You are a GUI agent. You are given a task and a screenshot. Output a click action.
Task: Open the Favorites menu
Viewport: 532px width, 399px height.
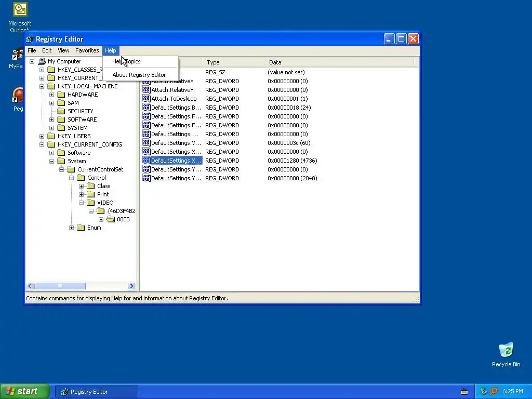pyautogui.click(x=87, y=50)
